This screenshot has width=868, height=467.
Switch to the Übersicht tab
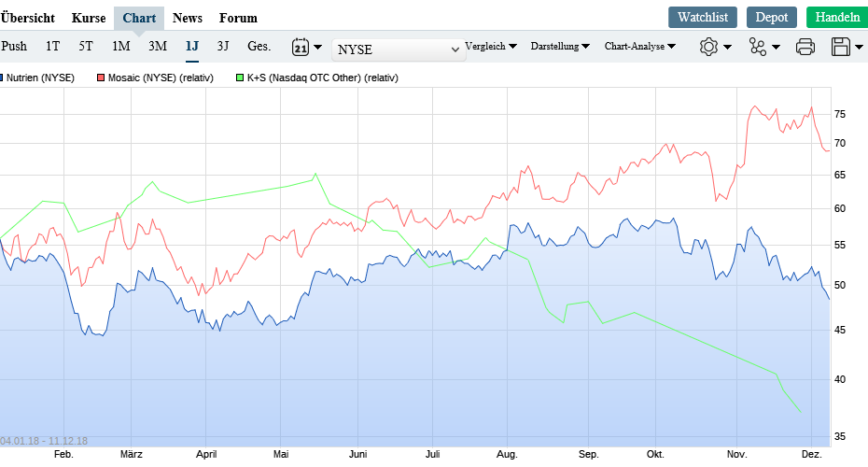click(x=28, y=19)
